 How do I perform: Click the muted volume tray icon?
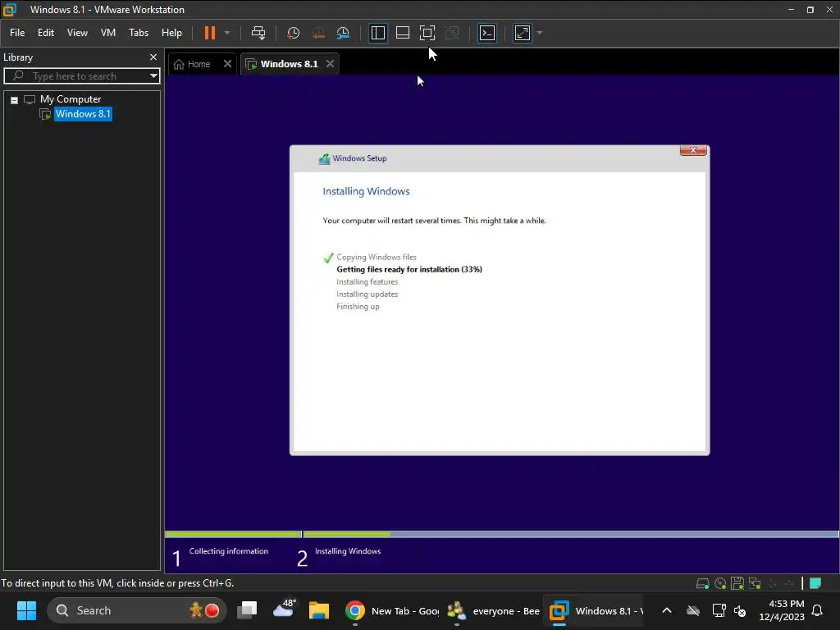pyautogui.click(x=740, y=610)
